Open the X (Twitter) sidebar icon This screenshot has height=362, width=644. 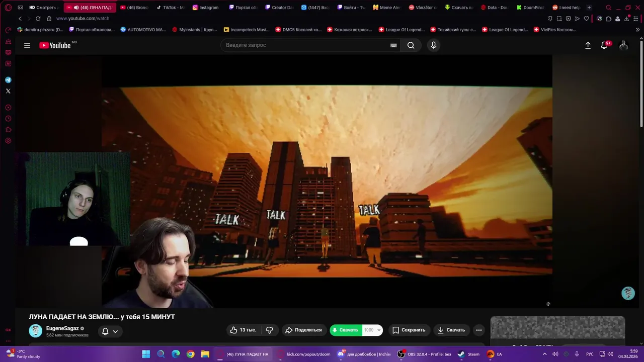8,91
